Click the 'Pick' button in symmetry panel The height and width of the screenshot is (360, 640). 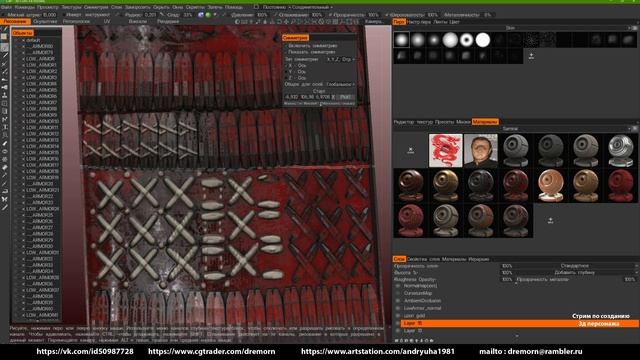pyautogui.click(x=345, y=97)
